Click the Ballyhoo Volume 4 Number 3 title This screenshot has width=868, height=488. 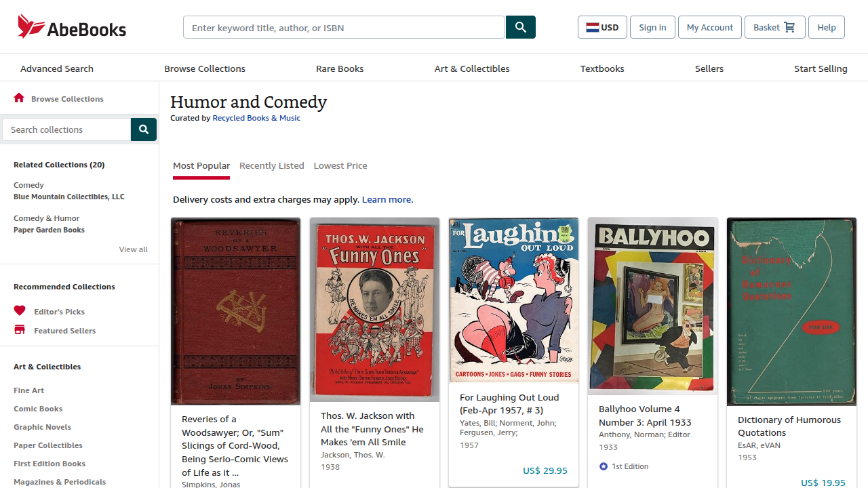coord(645,415)
